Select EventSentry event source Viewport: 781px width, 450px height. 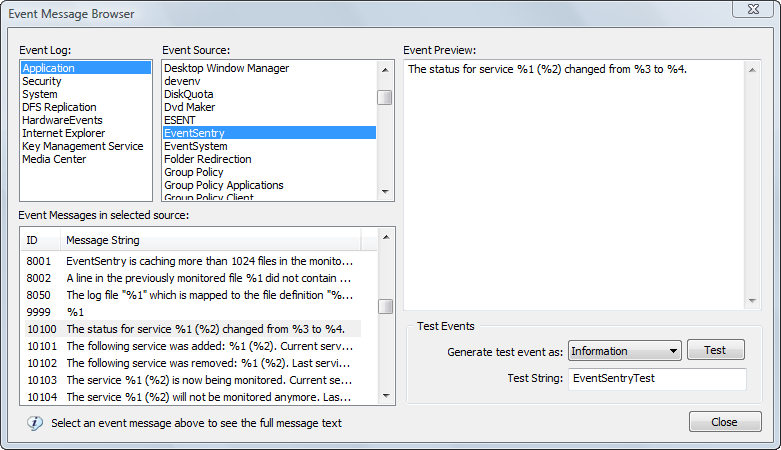(x=269, y=133)
